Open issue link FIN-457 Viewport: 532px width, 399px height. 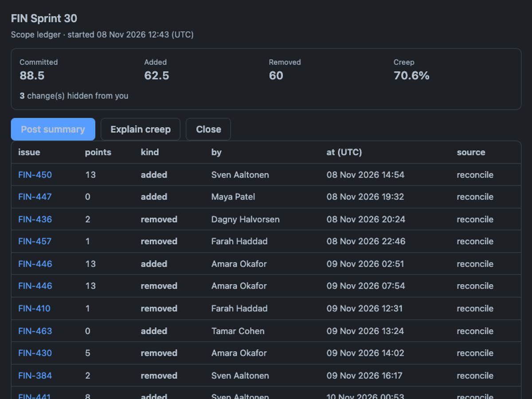(x=35, y=242)
